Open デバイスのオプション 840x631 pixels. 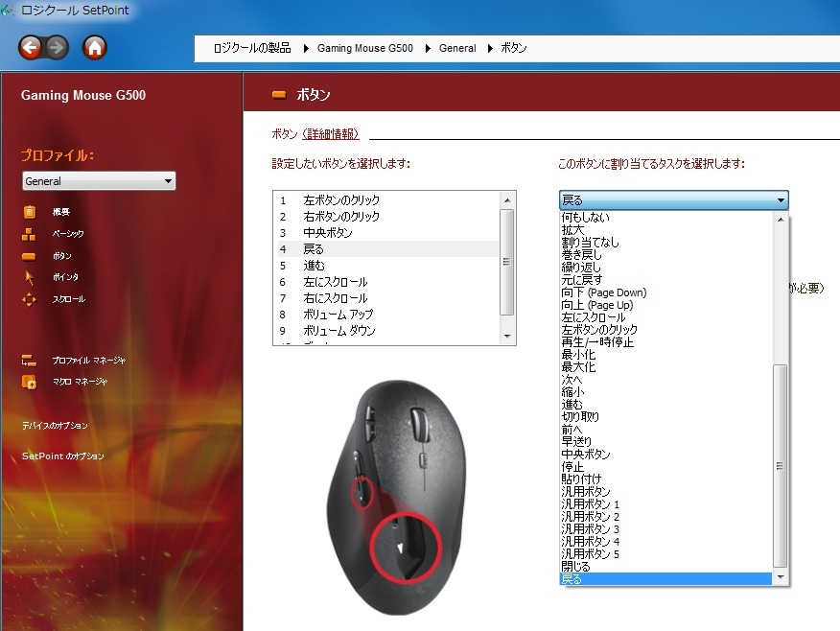(55, 426)
